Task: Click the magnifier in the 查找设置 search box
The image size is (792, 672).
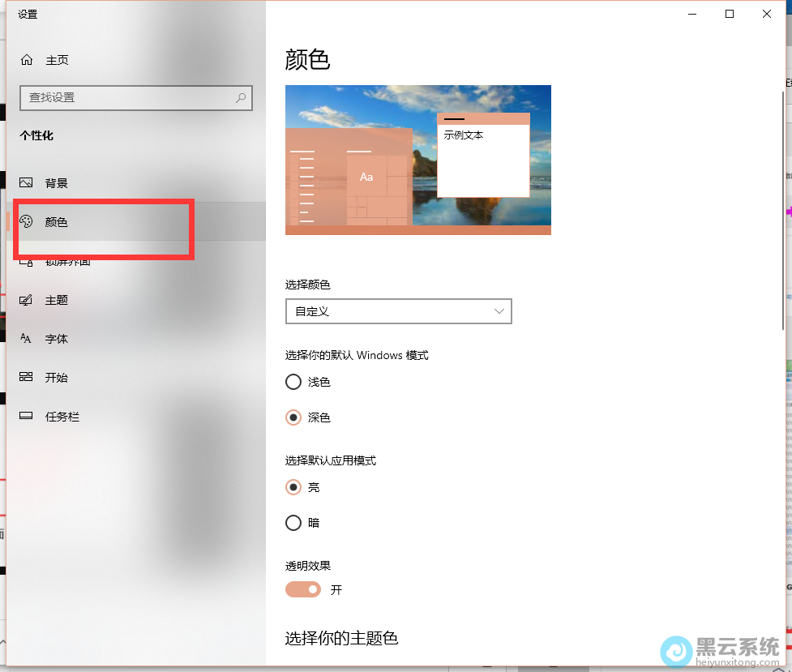Action: [241, 98]
